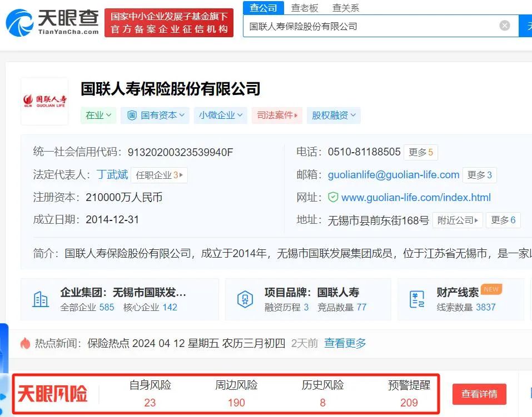Expand the 在业 status dropdown
This screenshot has width=532, height=417.
point(98,115)
